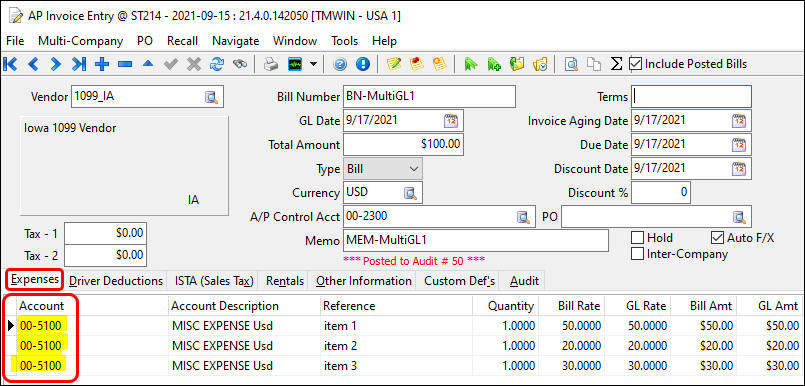The width and height of the screenshot is (805, 386).
Task: Click the printer icon
Action: pos(271,64)
